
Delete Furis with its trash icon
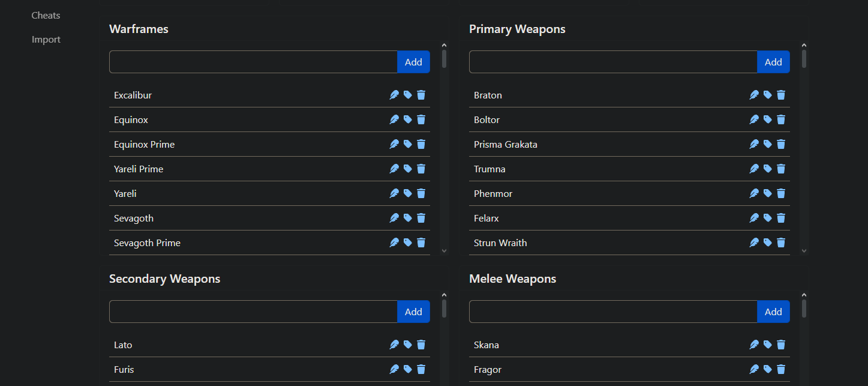point(421,369)
